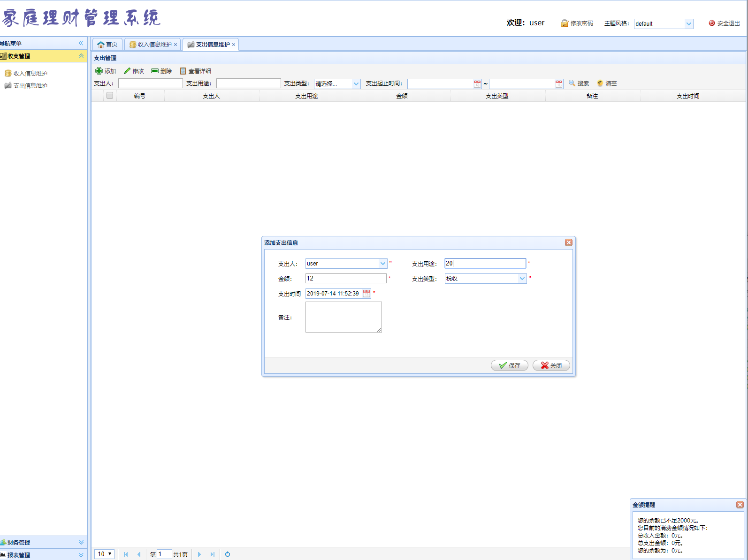Click the 备注 remarks text area
Image resolution: width=748 pixels, height=560 pixels.
[343, 317]
